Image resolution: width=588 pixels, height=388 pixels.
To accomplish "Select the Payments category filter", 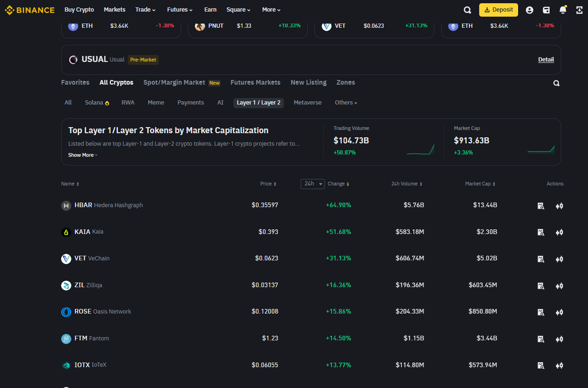I will click(x=191, y=103).
